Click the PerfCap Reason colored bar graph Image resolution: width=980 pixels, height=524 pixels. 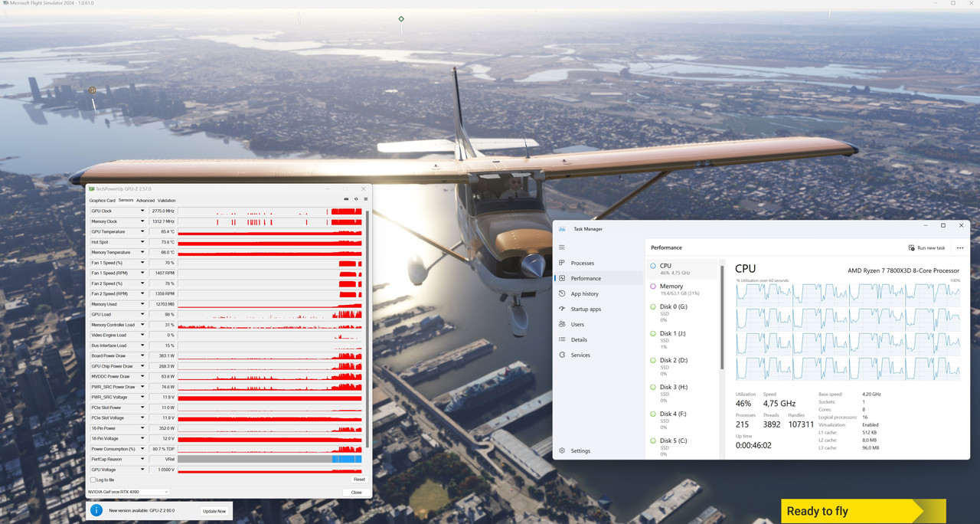point(270,459)
